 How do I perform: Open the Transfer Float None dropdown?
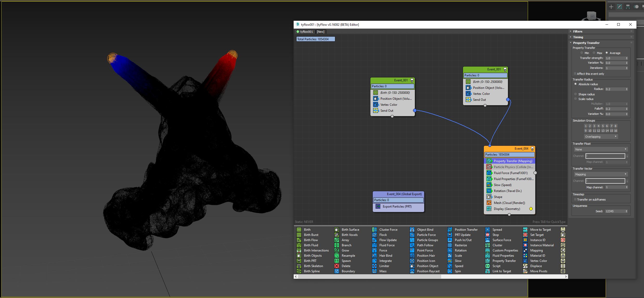600,149
